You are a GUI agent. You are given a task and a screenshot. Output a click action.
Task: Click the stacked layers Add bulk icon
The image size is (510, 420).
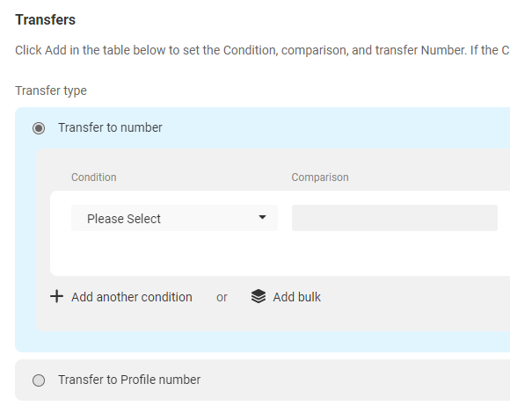coord(259,296)
